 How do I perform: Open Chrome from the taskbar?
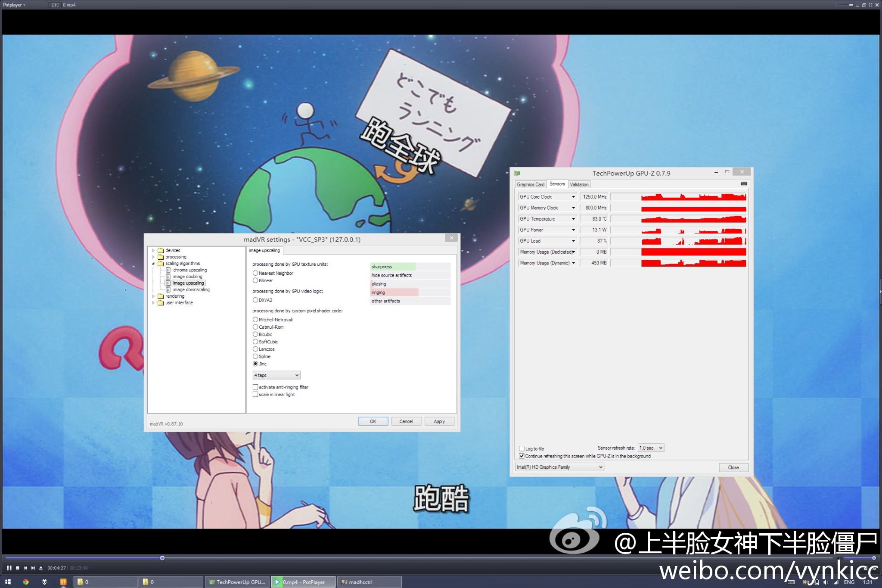coord(26,582)
